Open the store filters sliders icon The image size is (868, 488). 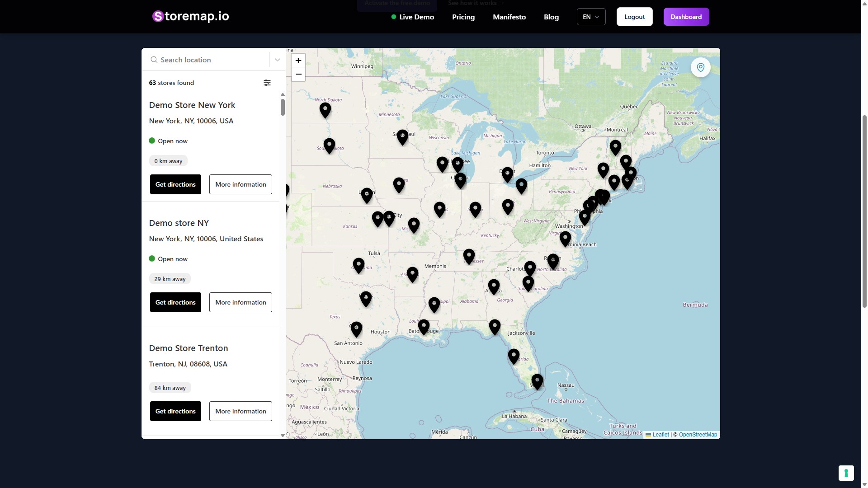267,83
